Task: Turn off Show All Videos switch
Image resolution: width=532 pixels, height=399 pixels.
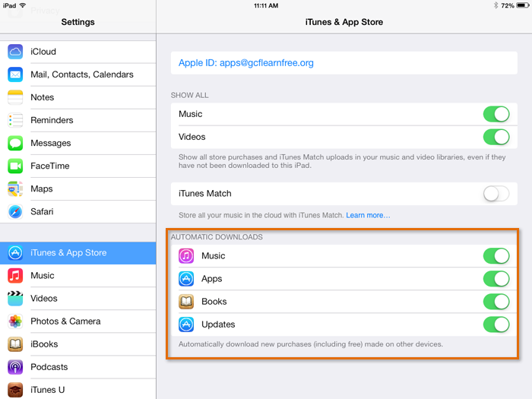Action: pos(496,137)
